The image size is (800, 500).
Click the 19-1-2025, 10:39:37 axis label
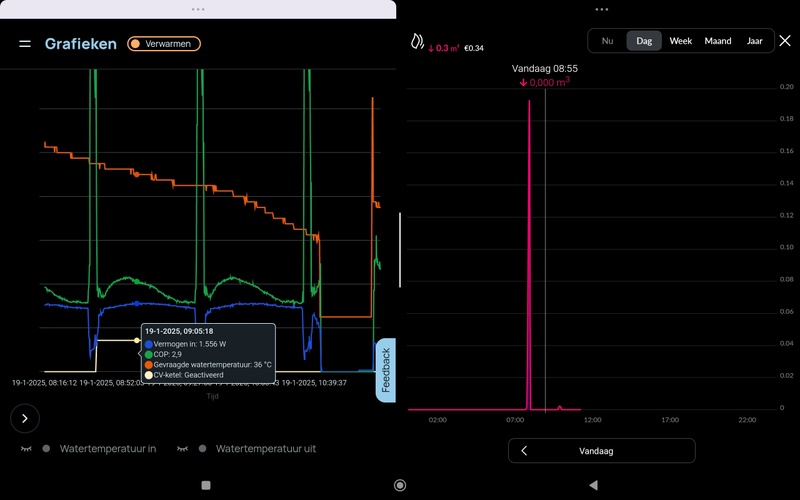[314, 383]
